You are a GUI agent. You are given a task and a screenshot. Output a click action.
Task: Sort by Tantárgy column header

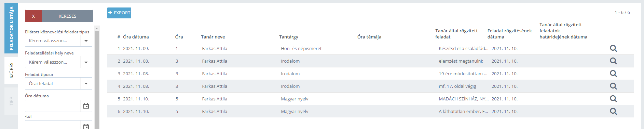[289, 37]
